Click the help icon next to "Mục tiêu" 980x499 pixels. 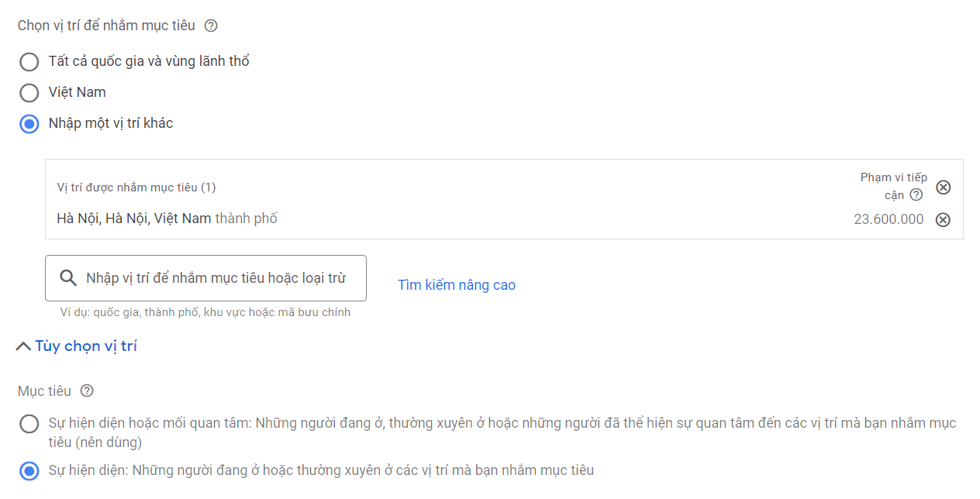click(x=87, y=391)
